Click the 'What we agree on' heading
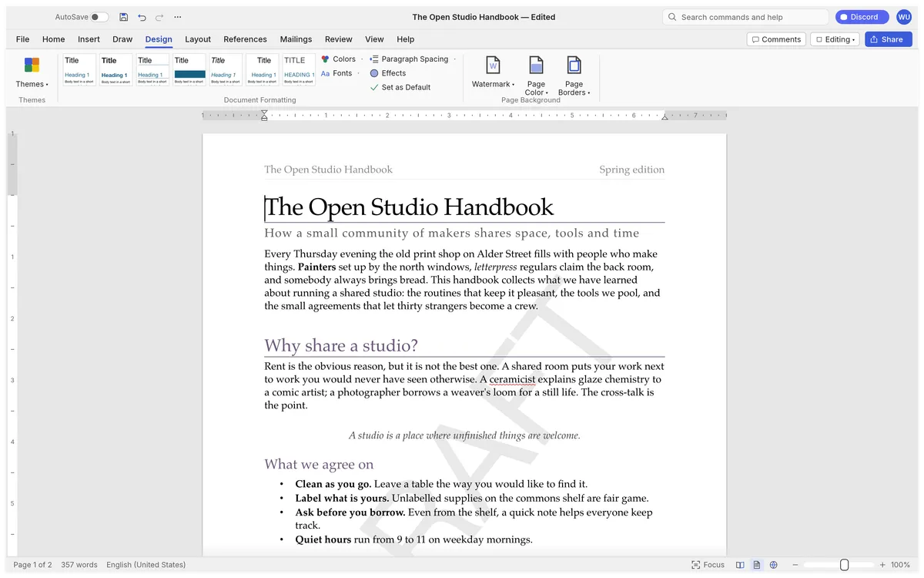Image resolution: width=924 pixels, height=578 pixels. tap(319, 464)
